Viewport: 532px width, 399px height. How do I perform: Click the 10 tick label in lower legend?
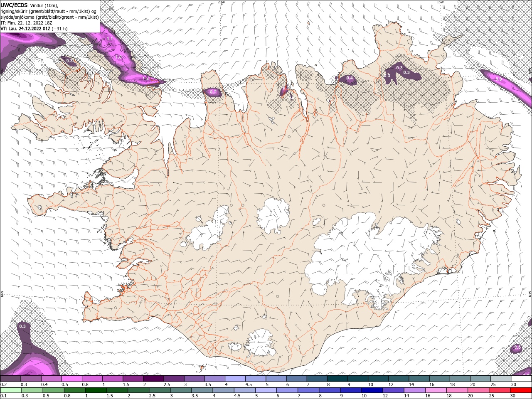(364, 396)
